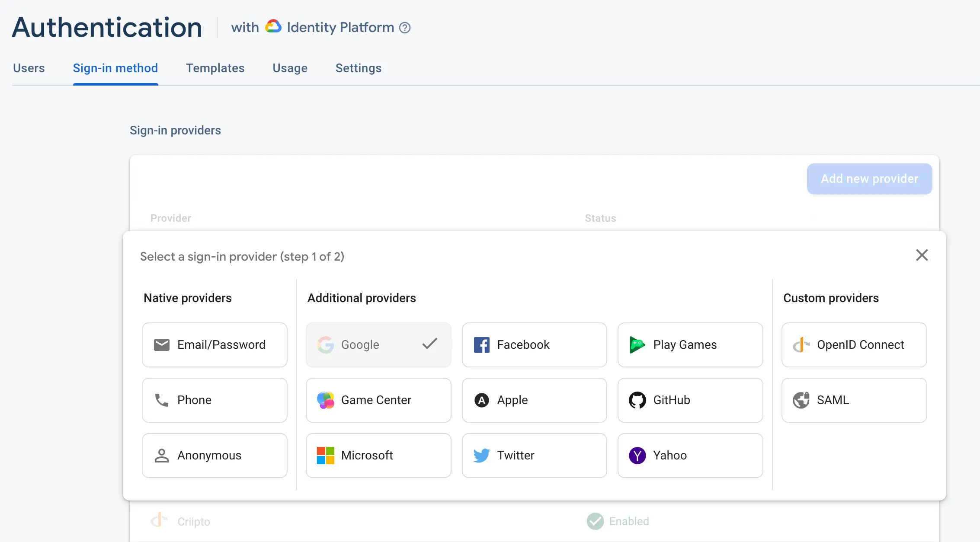This screenshot has width=980, height=542.
Task: Click the Additional providers heading
Action: click(362, 298)
